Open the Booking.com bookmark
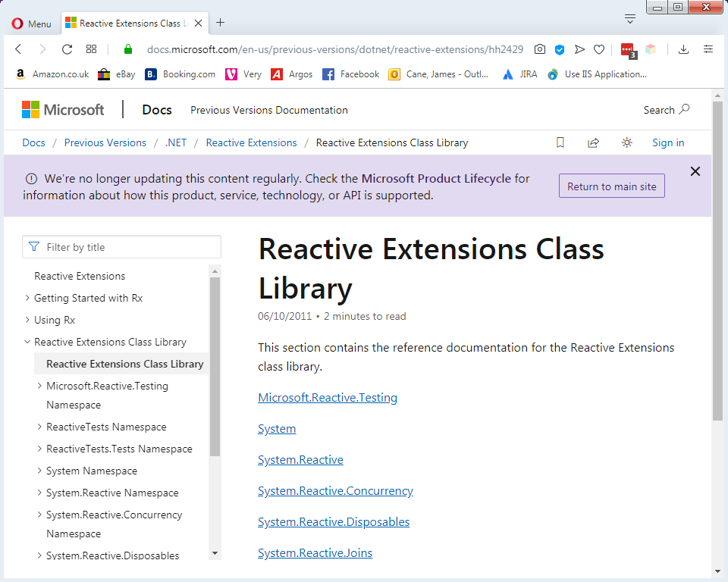Viewport: 728px width, 582px height. (180, 74)
